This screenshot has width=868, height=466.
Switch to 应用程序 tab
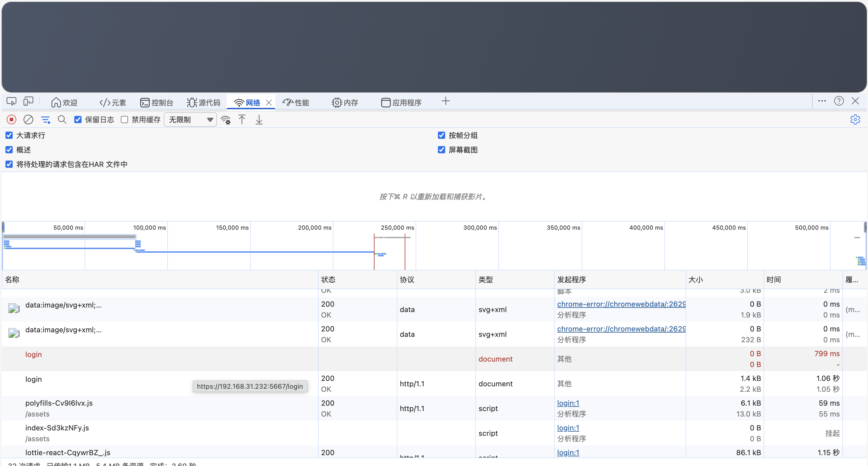tap(401, 102)
